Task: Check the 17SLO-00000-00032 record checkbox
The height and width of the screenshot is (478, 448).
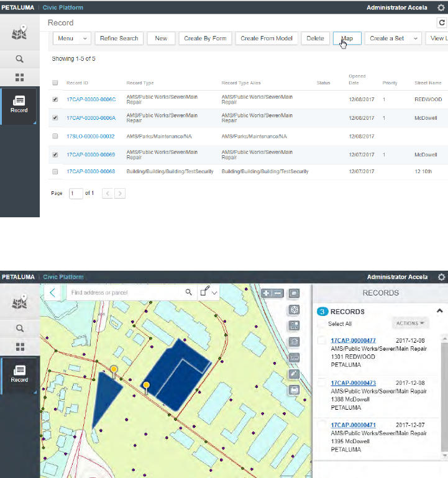Action: point(55,136)
